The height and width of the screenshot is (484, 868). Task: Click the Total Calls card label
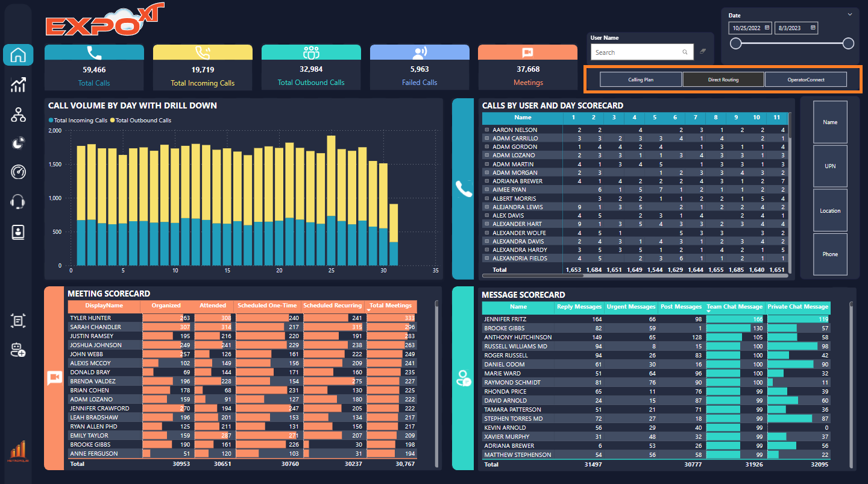click(x=94, y=83)
